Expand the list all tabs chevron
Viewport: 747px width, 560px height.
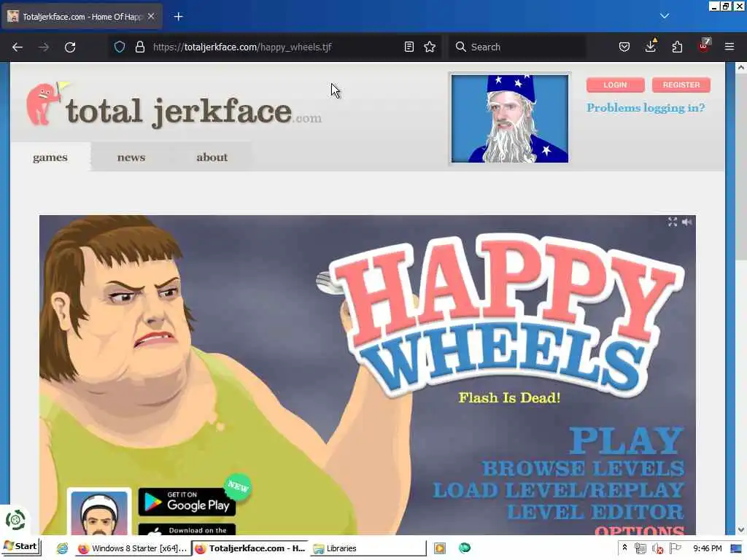coord(665,16)
